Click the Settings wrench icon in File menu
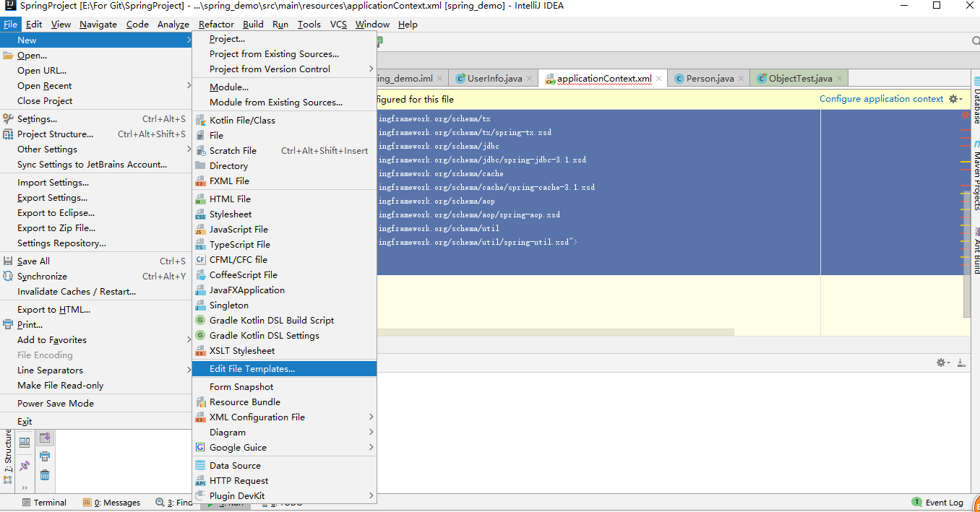 (8, 119)
